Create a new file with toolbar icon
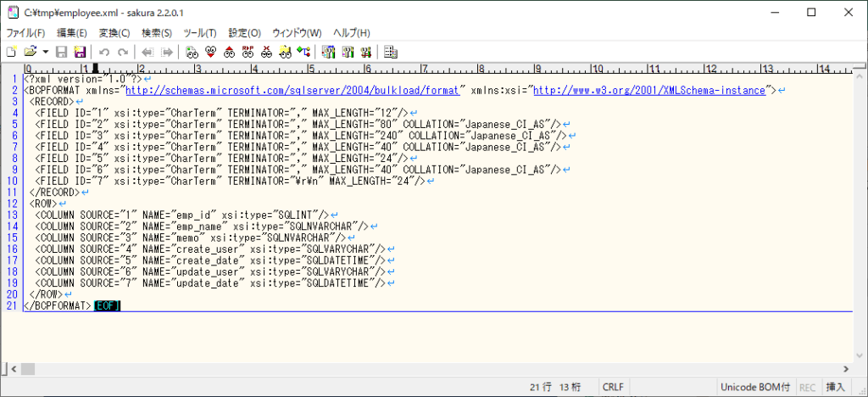868x397 pixels. point(11,53)
